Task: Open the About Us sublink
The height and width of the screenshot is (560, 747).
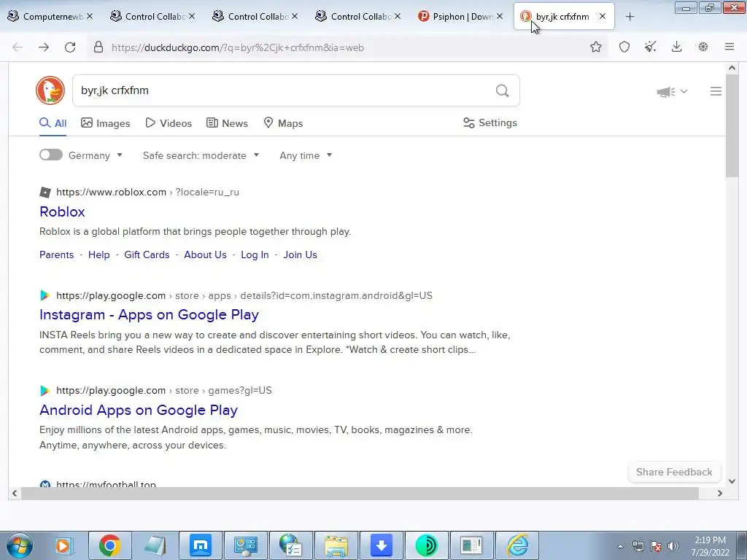Action: [205, 254]
